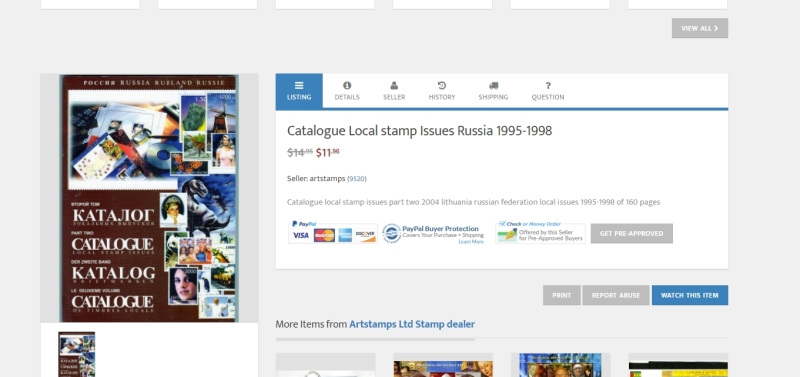This screenshot has height=377, width=800.
Task: Click the Get Pre-Approved button
Action: click(x=632, y=234)
